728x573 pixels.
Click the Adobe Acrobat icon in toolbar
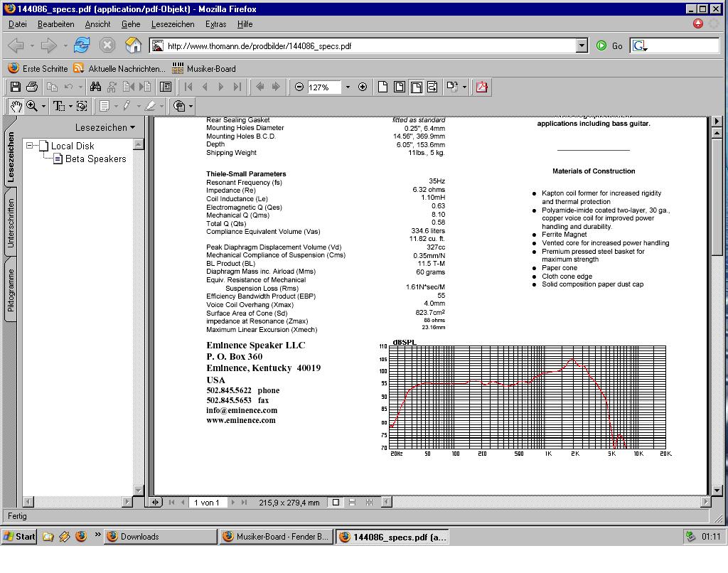coord(482,87)
